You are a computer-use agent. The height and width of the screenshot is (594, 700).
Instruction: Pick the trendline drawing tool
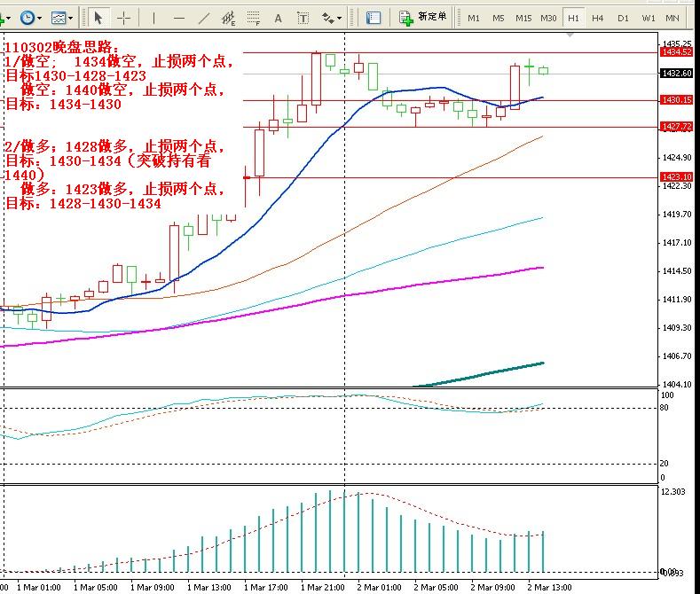click(x=205, y=17)
